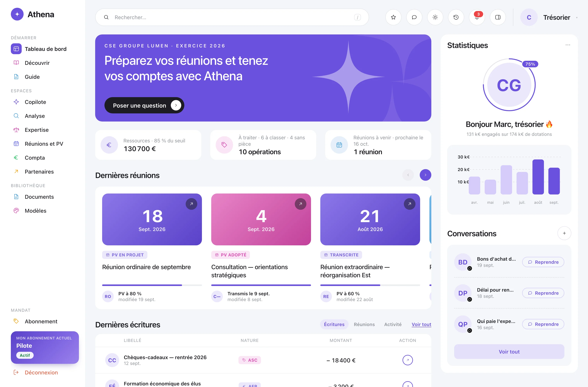Switch to Réunions tab in Dernières écritures
This screenshot has height=387, width=588.
364,324
